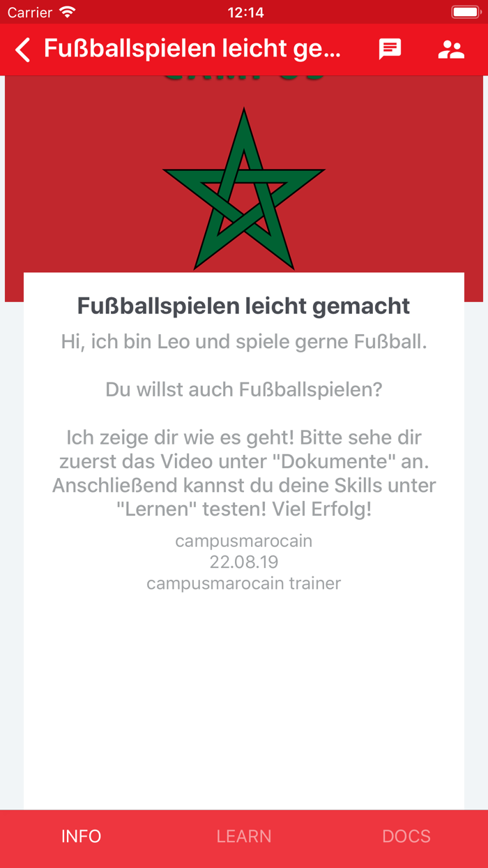The width and height of the screenshot is (488, 868).
Task: Open the DOCS tab
Action: pos(406,836)
